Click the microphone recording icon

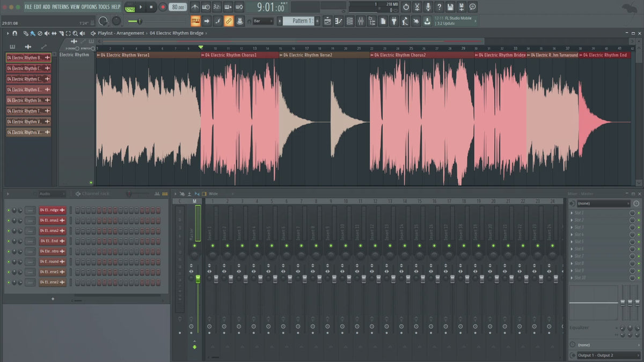coord(428,7)
